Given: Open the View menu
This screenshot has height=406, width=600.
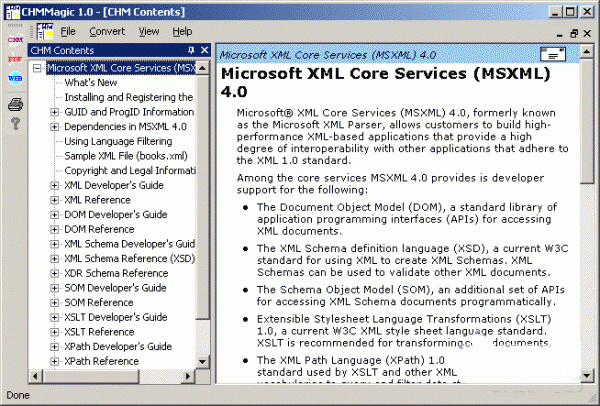Looking at the screenshot, I should tap(149, 31).
